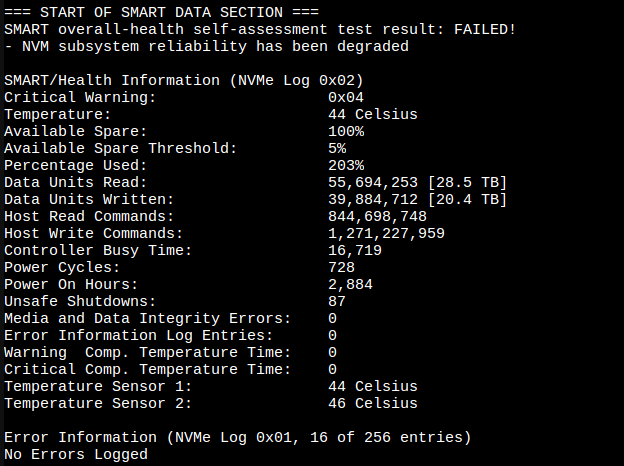This screenshot has width=624, height=466.
Task: Click the "Error Information Log Entries:" label
Action: (x=139, y=335)
